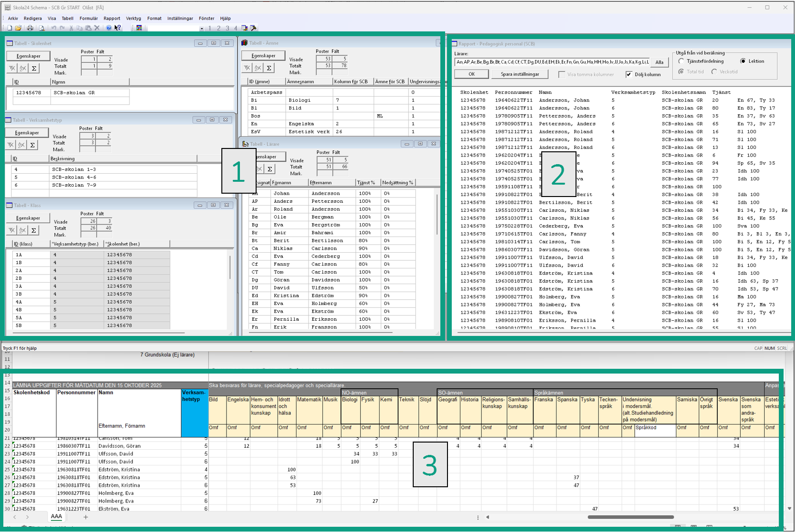795x532 pixels.
Task: Click the New document toolbar icon
Action: [x=10, y=28]
